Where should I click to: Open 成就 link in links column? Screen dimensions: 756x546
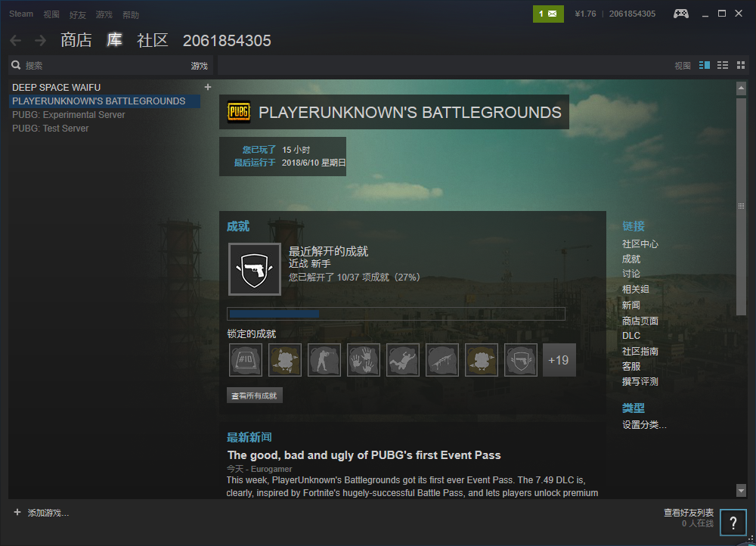pos(631,259)
